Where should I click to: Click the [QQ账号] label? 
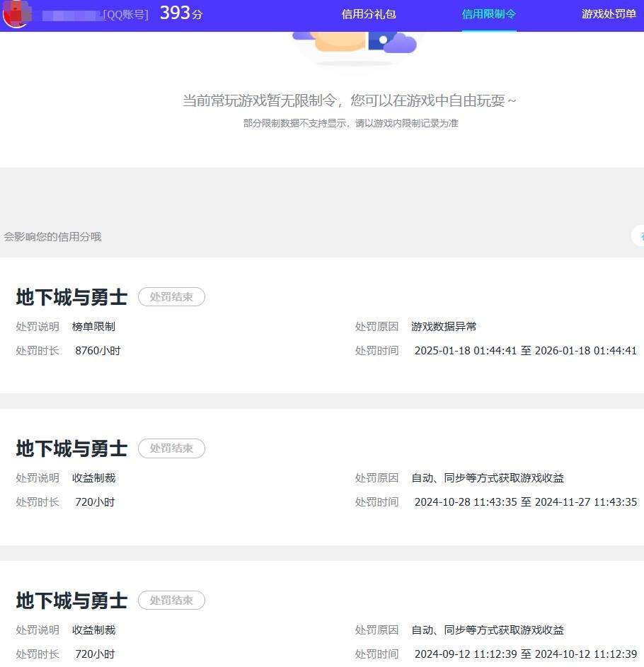[x=125, y=15]
